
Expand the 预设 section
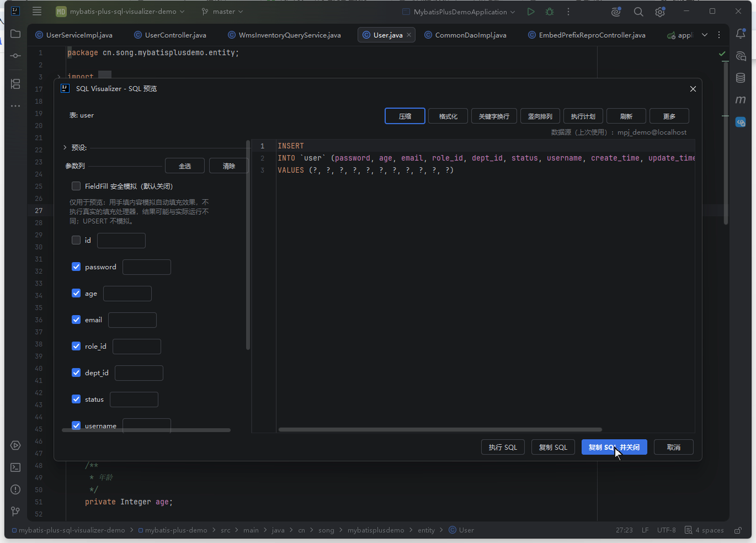pyautogui.click(x=65, y=148)
